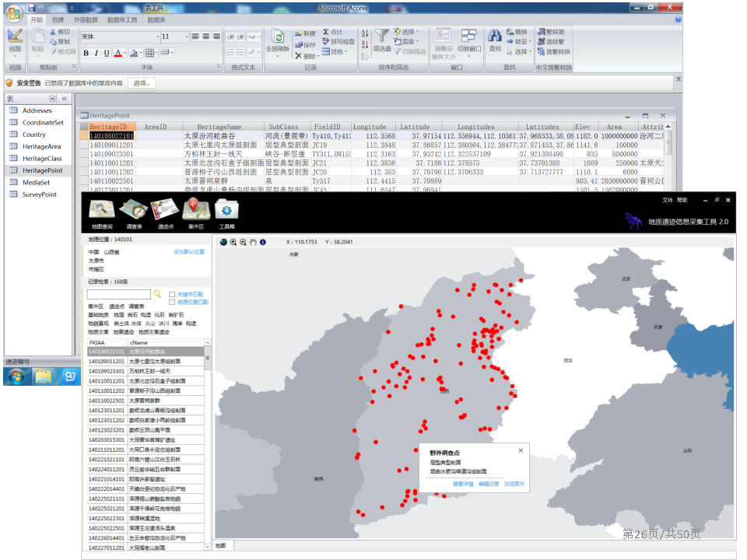Toggle bold formatting in Access ribbon
This screenshot has width=747, height=560.
pos(86,53)
